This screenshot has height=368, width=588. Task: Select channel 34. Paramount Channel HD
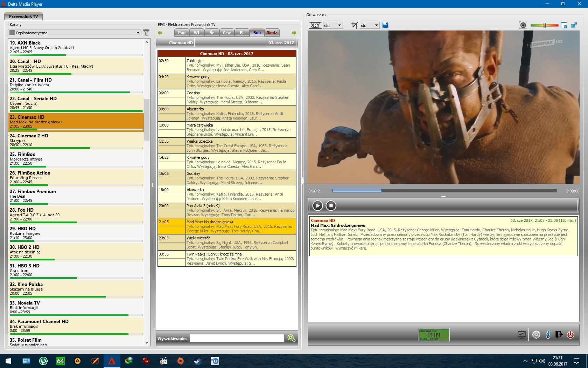click(x=76, y=326)
